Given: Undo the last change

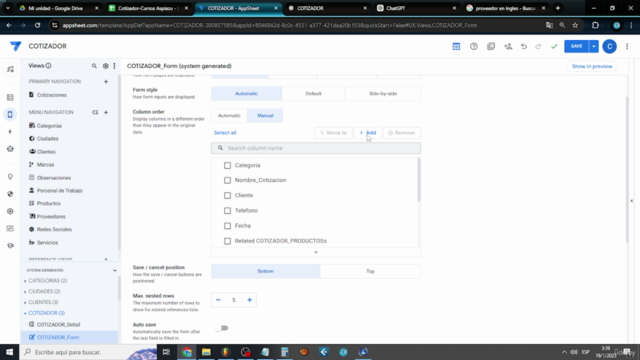Looking at the screenshot, I should click(x=524, y=47).
